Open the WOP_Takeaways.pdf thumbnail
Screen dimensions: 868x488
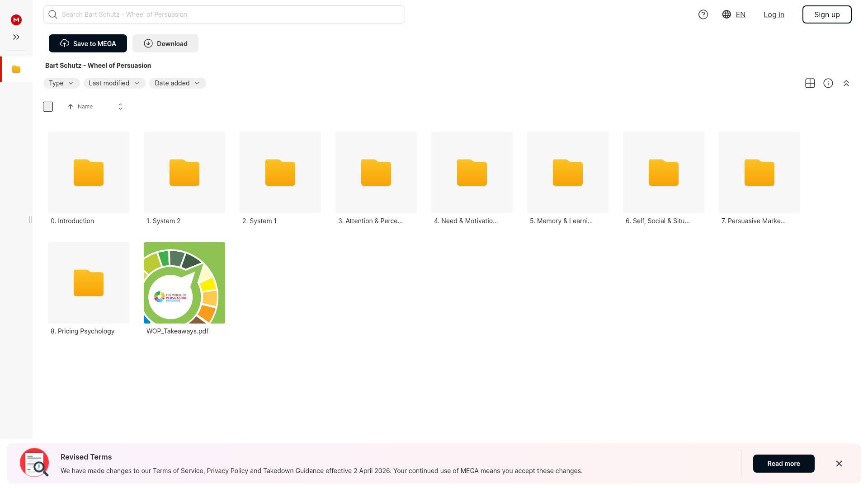(184, 283)
